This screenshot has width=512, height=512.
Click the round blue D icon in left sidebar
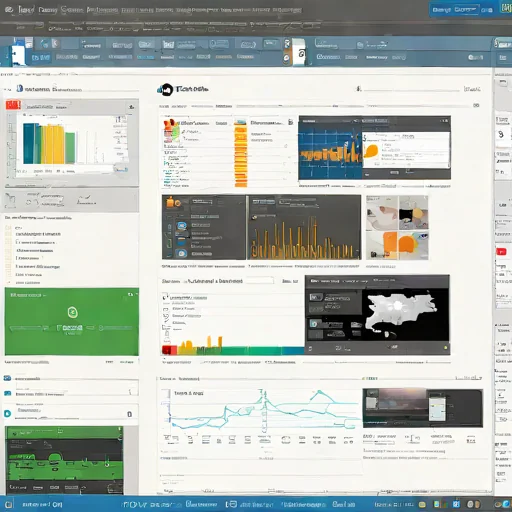tap(7, 414)
